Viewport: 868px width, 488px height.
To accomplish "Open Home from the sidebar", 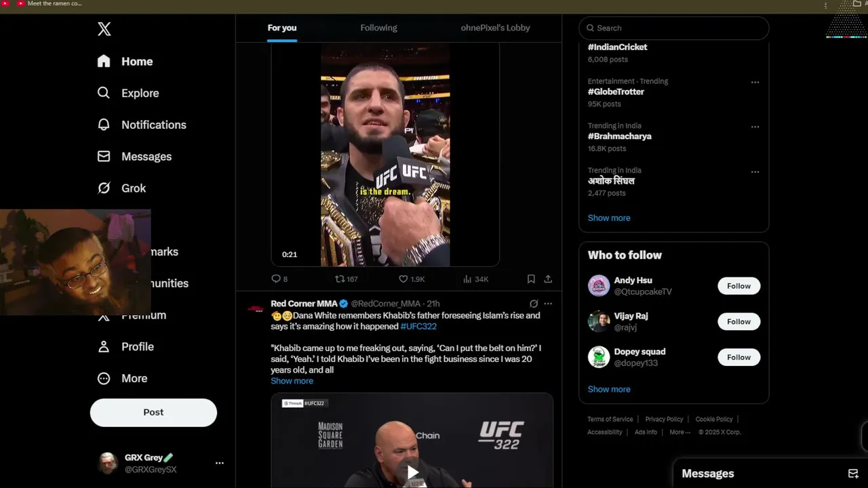I will [x=125, y=61].
